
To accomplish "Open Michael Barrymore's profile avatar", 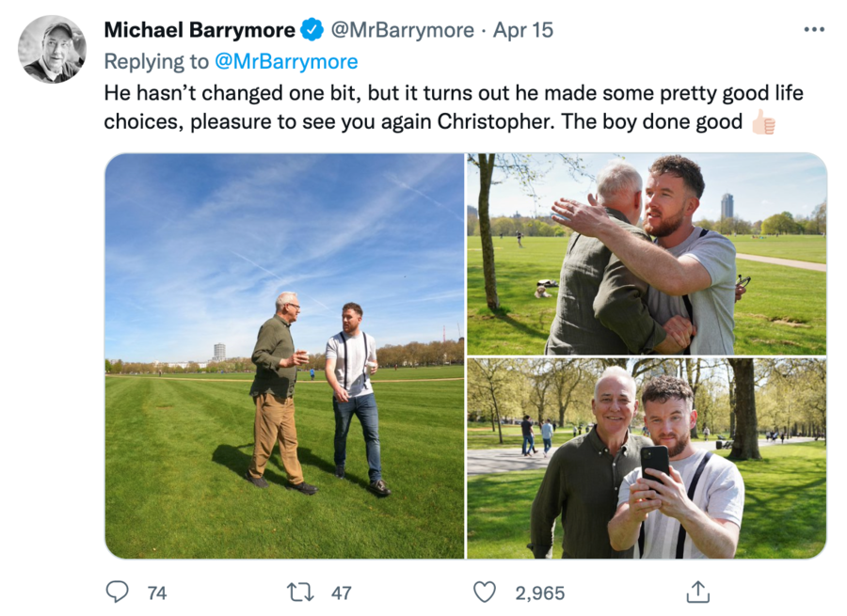I will click(52, 49).
